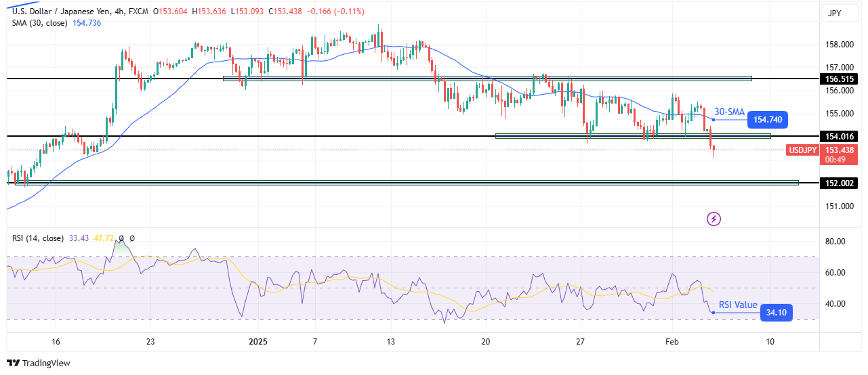Screen dimensions: 868x375
Task: Click the 151.000 price axis label
Action: pyautogui.click(x=840, y=206)
